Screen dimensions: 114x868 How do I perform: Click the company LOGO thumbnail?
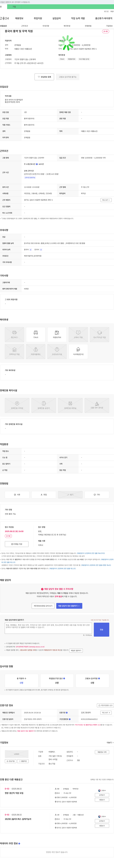click(x=17, y=754)
